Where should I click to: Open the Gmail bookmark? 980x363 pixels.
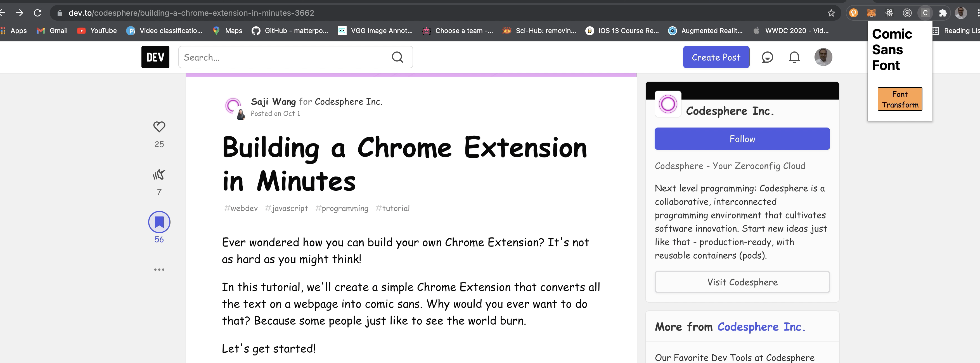(x=52, y=31)
